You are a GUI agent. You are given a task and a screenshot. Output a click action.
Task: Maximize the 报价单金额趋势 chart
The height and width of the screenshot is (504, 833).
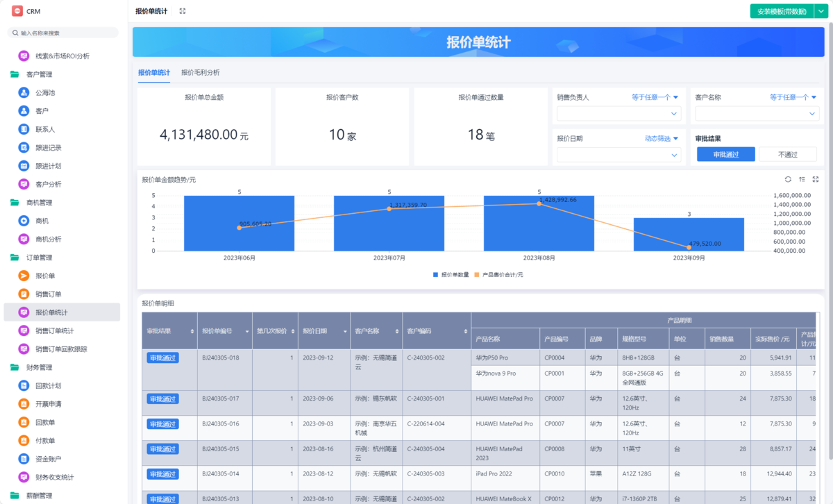(x=816, y=180)
